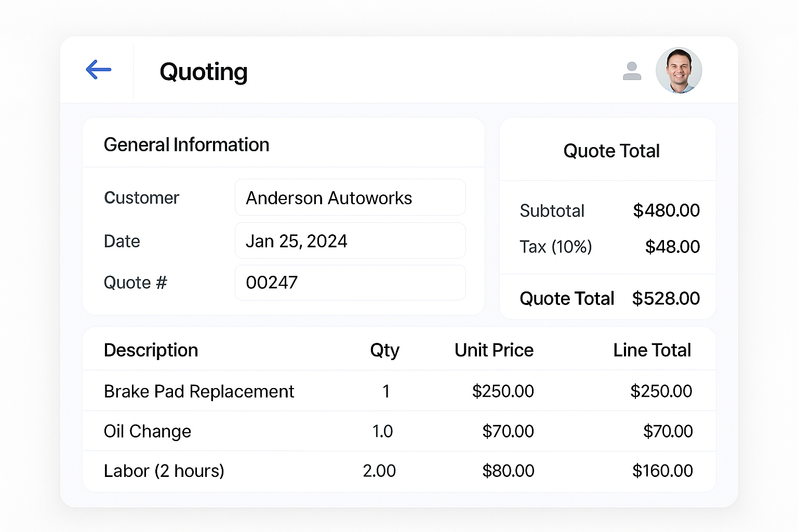This screenshot has height=532, width=798.
Task: Click the profile avatar photo
Action: [x=679, y=70]
